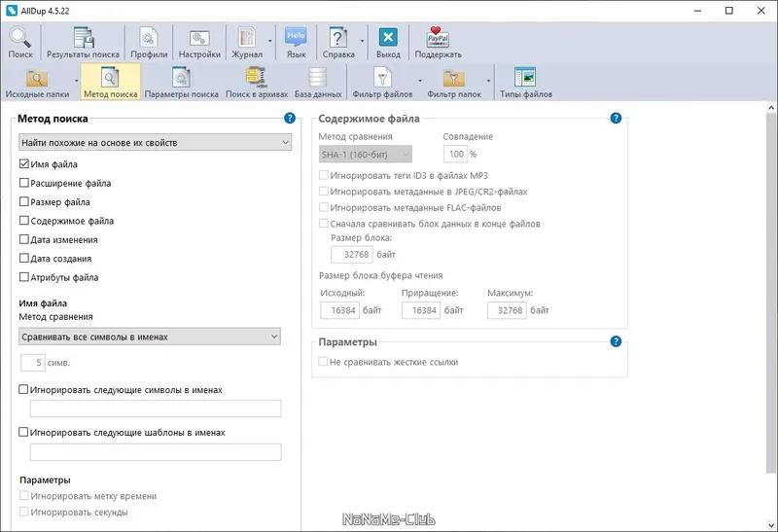Open the База данных tab

(x=318, y=83)
